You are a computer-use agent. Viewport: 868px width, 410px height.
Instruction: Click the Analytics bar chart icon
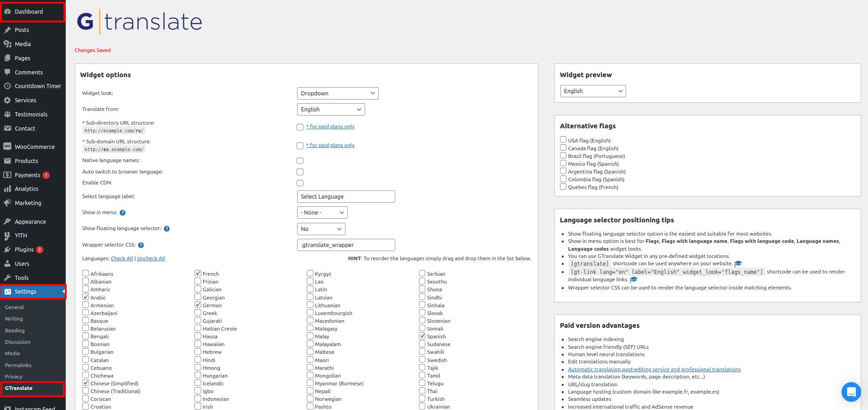coord(7,189)
